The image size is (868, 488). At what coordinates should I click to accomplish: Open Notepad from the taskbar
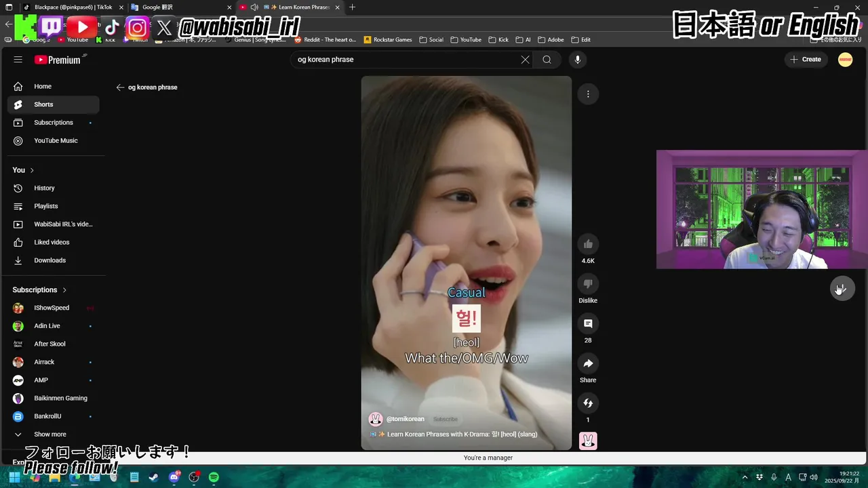134,477
